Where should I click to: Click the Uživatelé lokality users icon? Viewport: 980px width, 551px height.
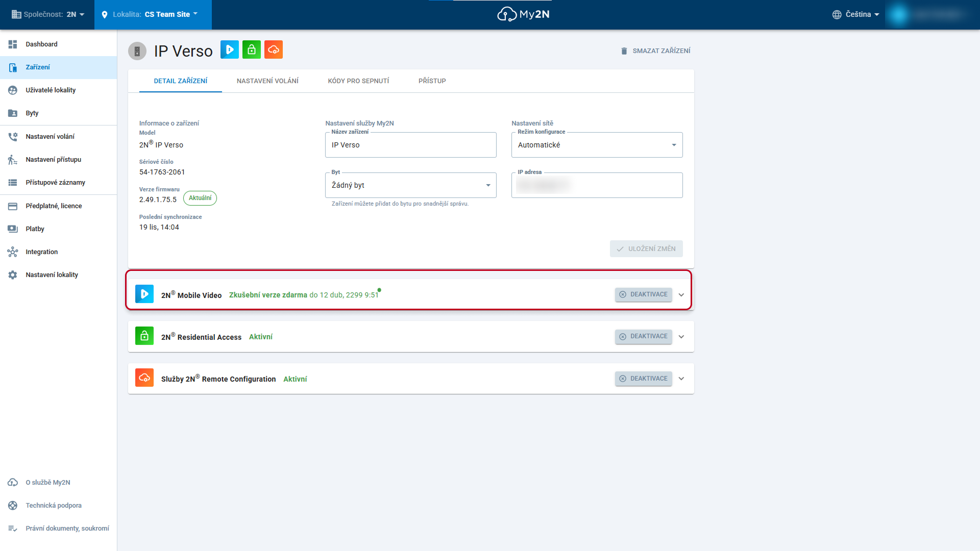(x=13, y=90)
